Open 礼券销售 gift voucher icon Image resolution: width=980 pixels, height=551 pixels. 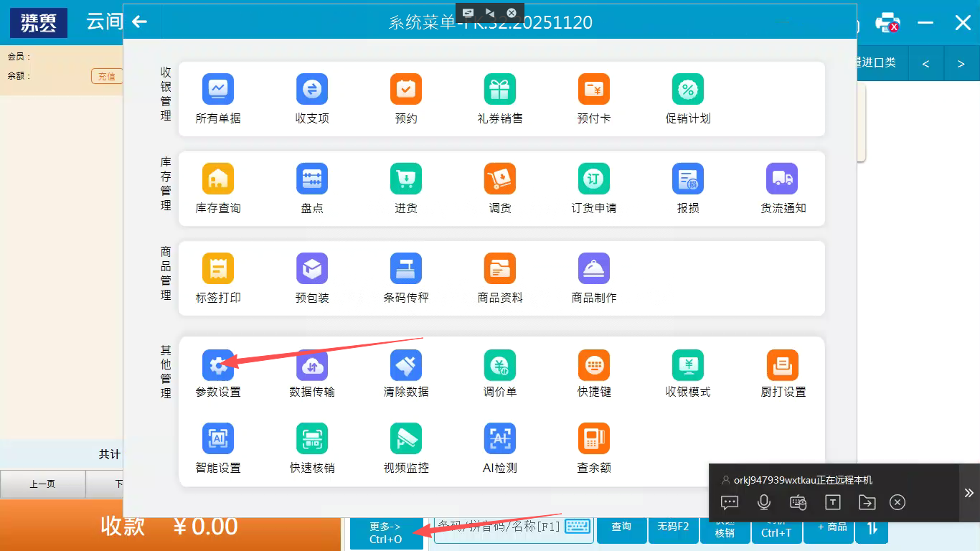500,89
